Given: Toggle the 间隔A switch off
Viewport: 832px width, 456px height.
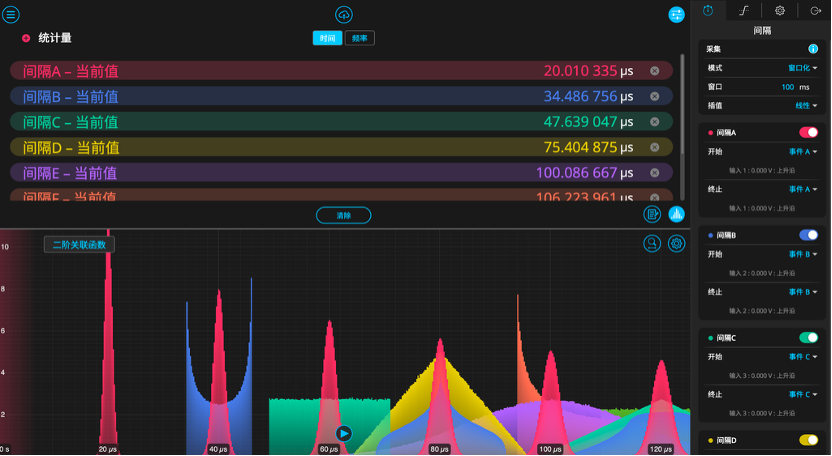Looking at the screenshot, I should (808, 132).
